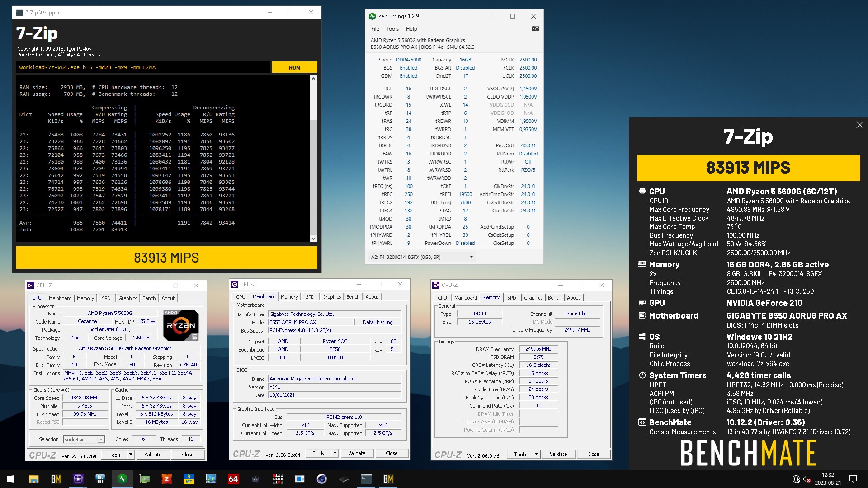The width and height of the screenshot is (868, 488).
Task: Switch to ZenTimings green taskbar icon
Action: tap(122, 479)
